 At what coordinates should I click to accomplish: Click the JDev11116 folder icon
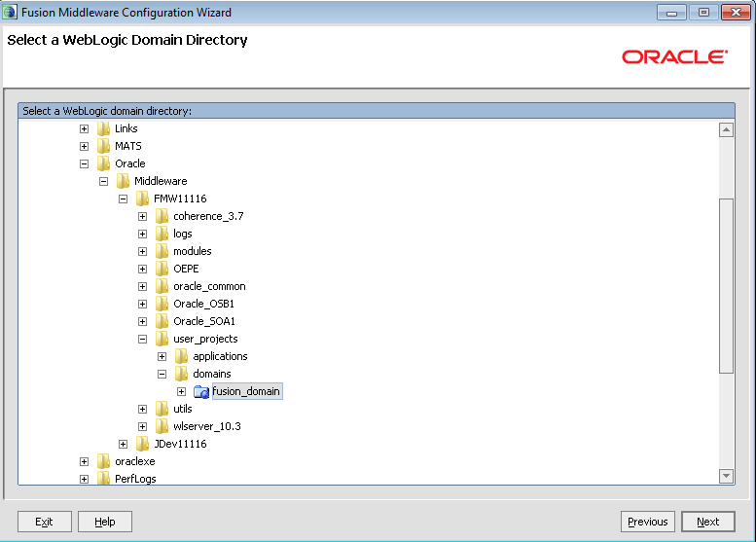coord(143,444)
